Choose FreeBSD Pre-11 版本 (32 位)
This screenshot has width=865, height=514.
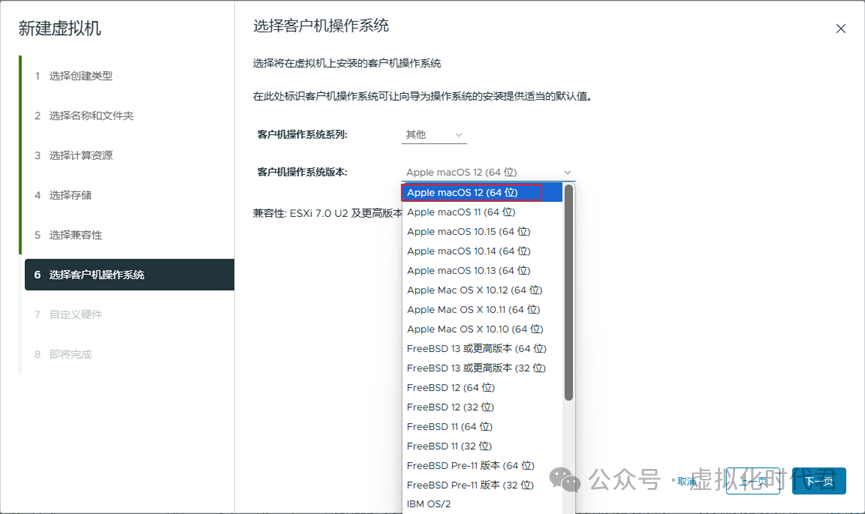(482, 485)
